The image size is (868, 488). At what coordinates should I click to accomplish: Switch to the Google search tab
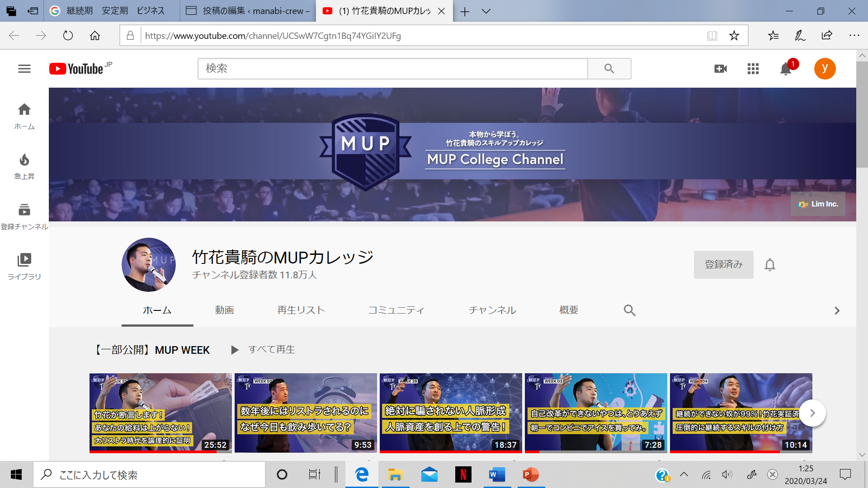[112, 11]
